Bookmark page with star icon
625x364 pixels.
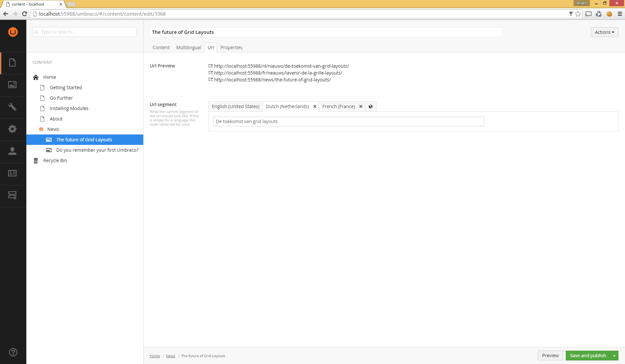578,14
